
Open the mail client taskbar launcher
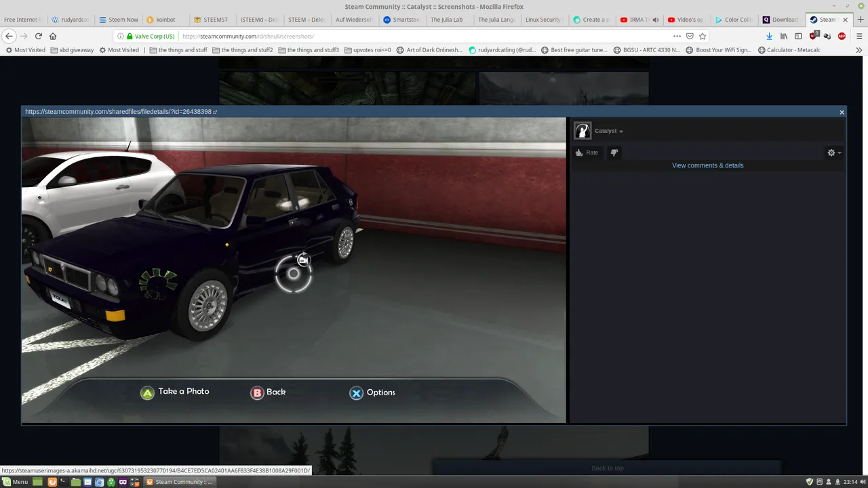point(87,482)
